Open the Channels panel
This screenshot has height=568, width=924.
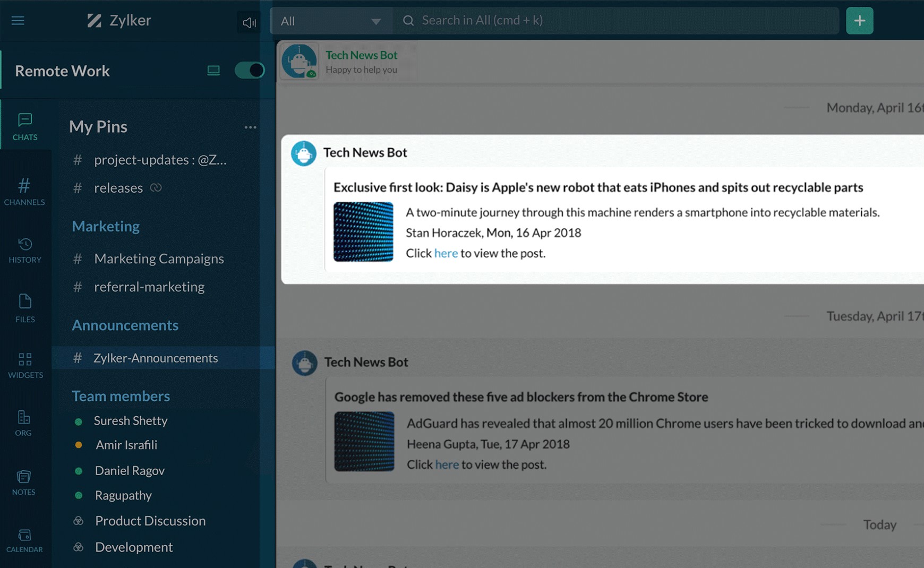click(x=24, y=191)
